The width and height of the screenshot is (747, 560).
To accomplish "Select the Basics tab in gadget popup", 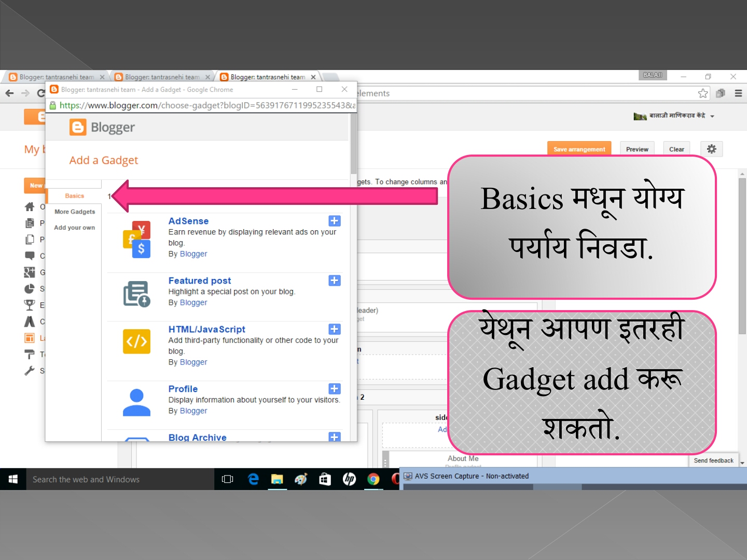I will pos(75,196).
